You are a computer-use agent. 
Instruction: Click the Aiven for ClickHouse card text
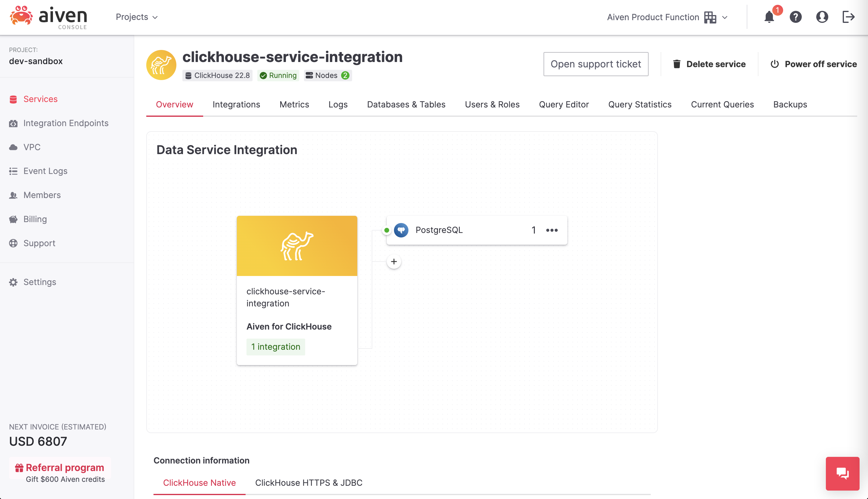click(289, 327)
